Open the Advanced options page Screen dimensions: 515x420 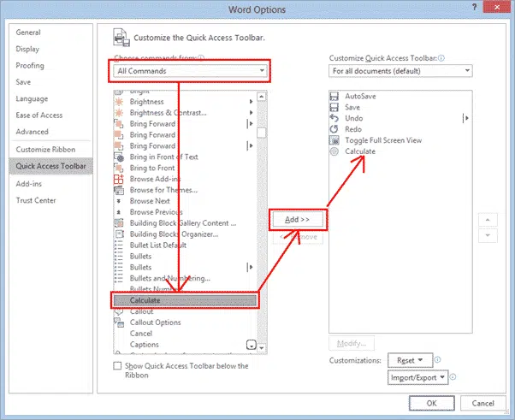point(33,132)
